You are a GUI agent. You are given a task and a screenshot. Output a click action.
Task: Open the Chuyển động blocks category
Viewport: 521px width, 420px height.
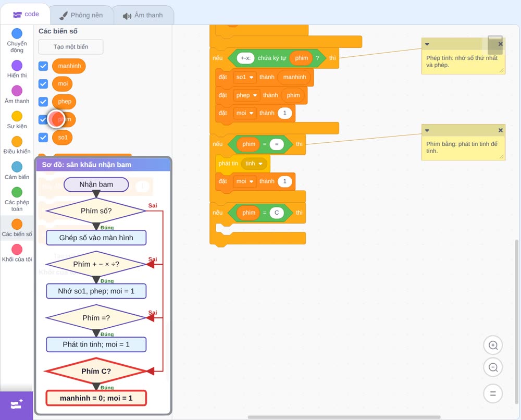coord(17,41)
